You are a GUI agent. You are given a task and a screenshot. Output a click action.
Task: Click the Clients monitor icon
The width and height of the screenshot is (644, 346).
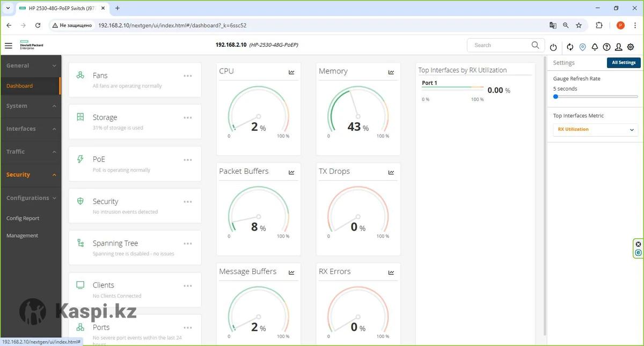click(80, 285)
